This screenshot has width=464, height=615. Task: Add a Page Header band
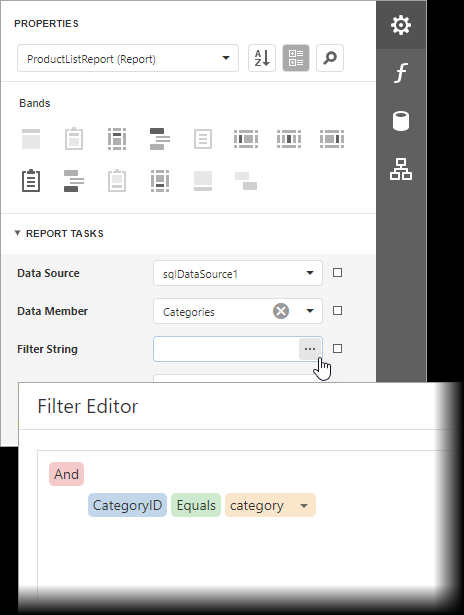pyautogui.click(x=117, y=139)
